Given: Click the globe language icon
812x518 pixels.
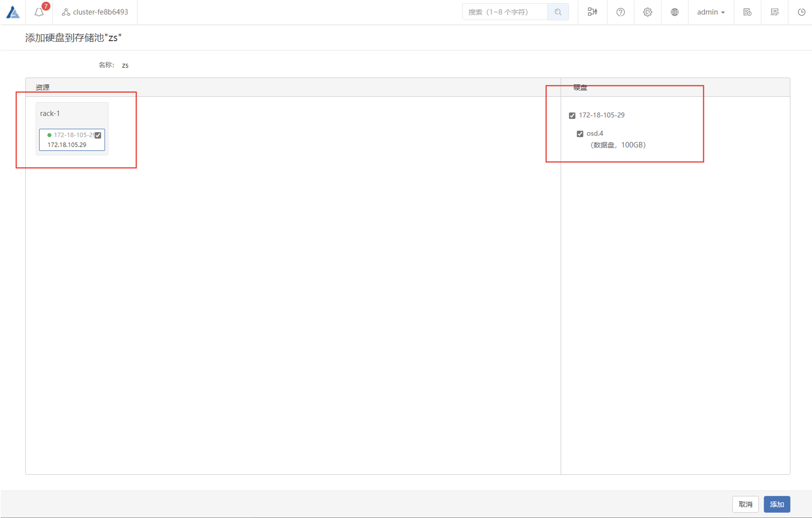Looking at the screenshot, I should point(675,12).
